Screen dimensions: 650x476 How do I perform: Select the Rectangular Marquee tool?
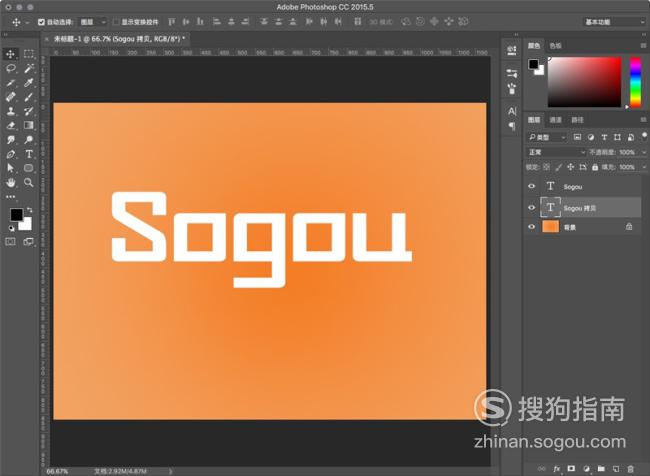[x=29, y=54]
